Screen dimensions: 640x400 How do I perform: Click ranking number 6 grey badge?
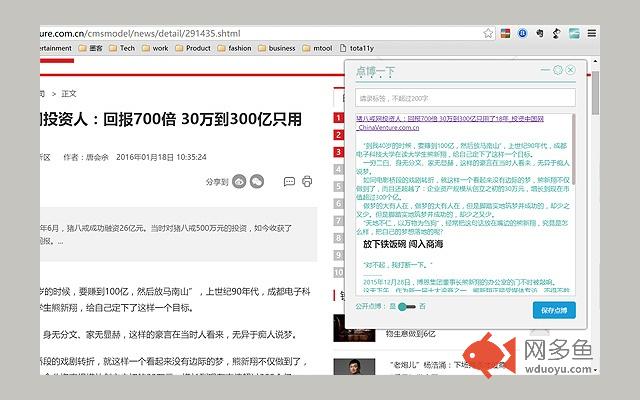pyautogui.click(x=339, y=204)
